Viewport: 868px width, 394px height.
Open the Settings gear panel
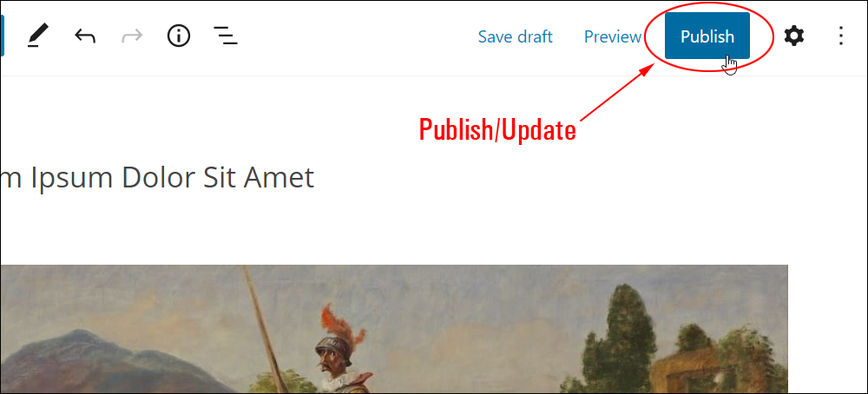[794, 36]
